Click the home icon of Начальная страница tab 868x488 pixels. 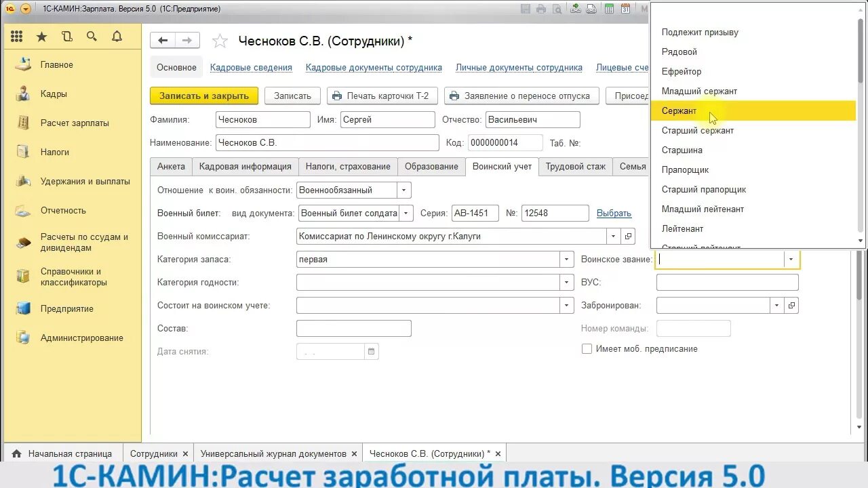[x=16, y=453]
